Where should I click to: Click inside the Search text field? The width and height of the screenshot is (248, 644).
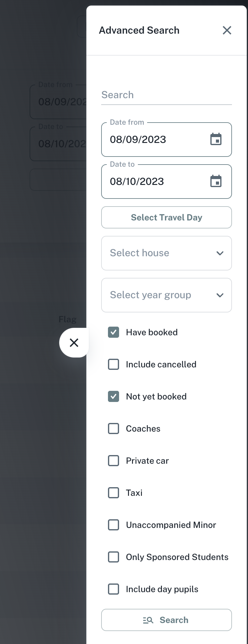coord(166,95)
